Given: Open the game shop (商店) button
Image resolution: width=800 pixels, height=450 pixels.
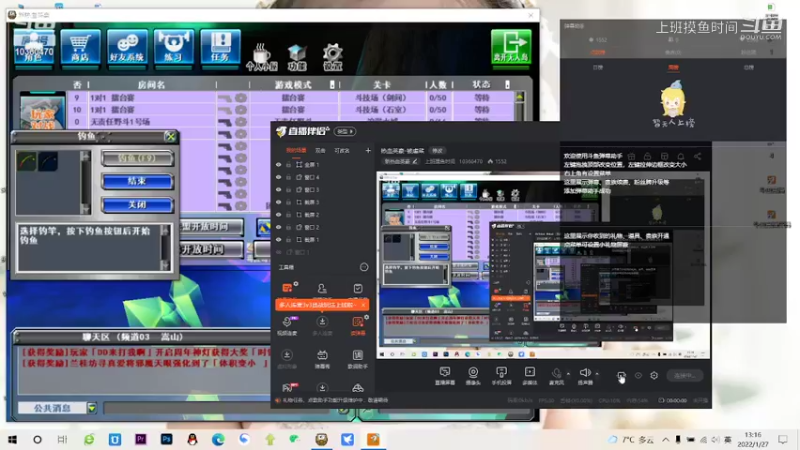Looking at the screenshot, I should pyautogui.click(x=80, y=47).
